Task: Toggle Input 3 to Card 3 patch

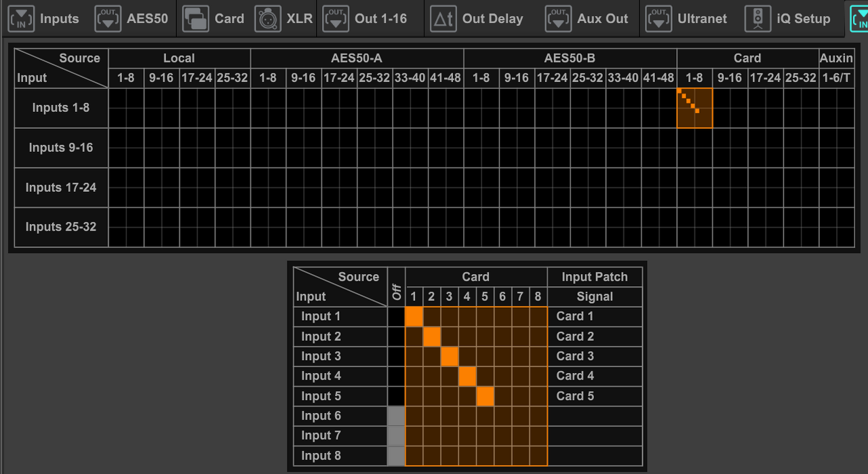Action: 449,356
